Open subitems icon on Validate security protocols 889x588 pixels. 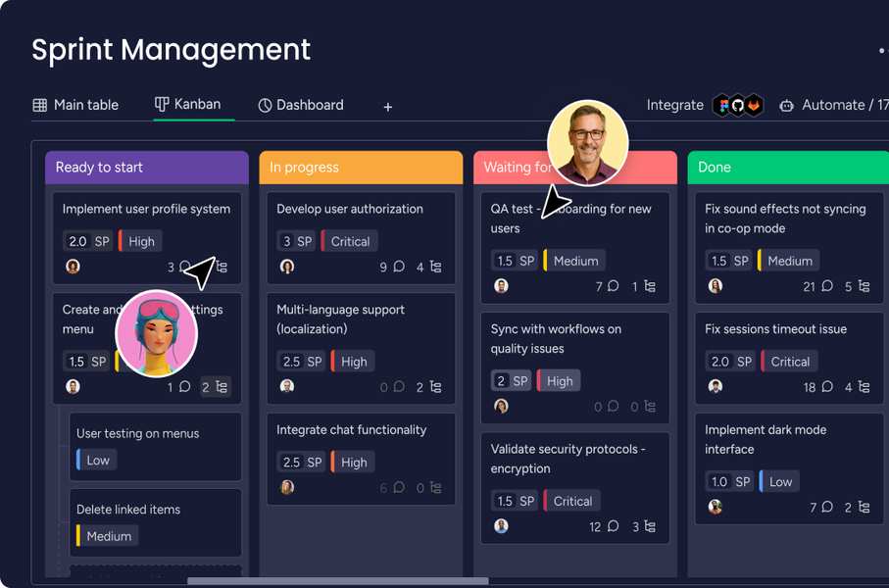click(650, 526)
